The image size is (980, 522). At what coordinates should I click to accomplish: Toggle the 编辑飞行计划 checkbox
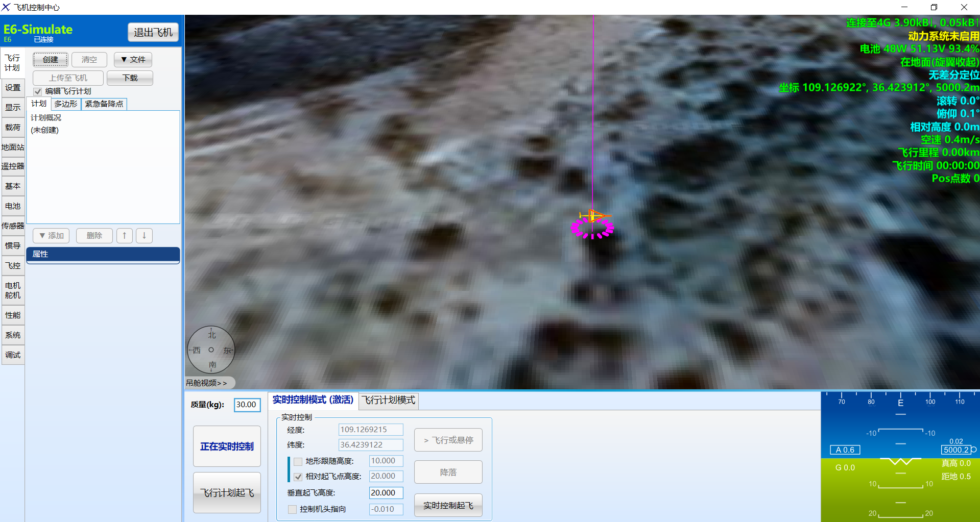(x=38, y=92)
